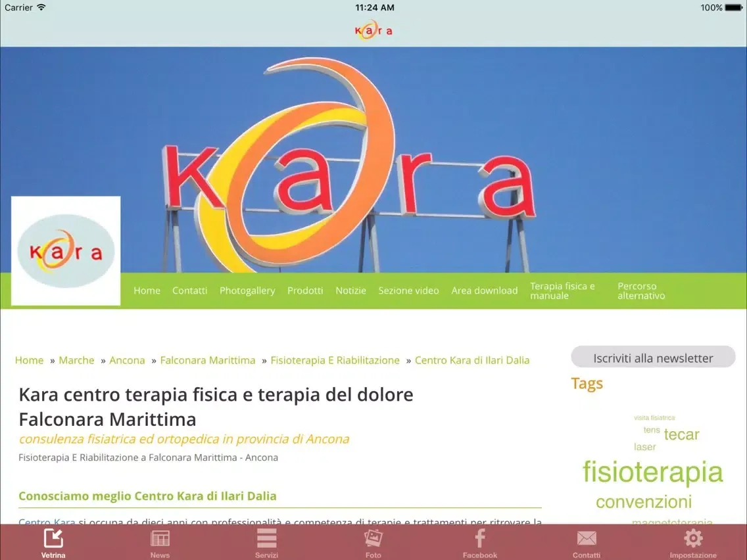Open the Foto gallery icon

pos(373,538)
